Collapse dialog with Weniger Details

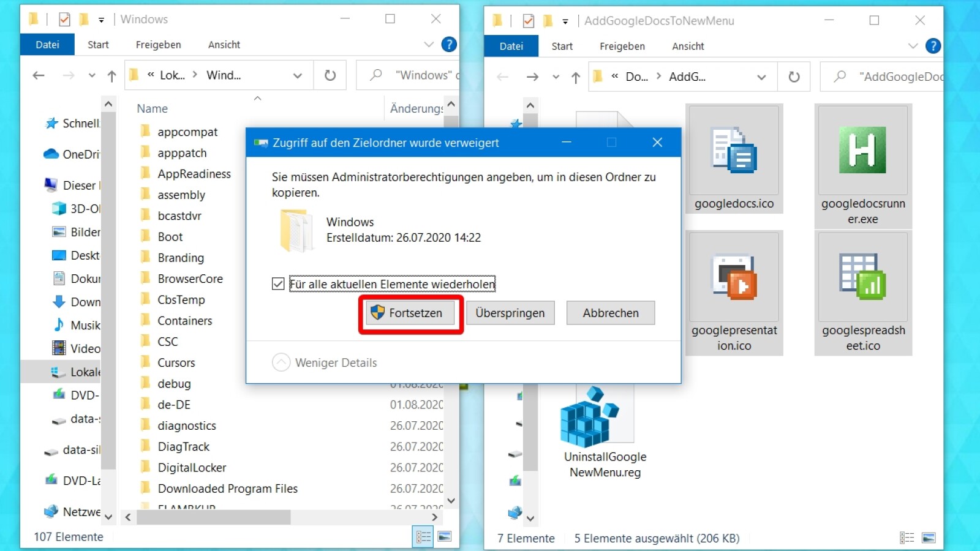(325, 362)
